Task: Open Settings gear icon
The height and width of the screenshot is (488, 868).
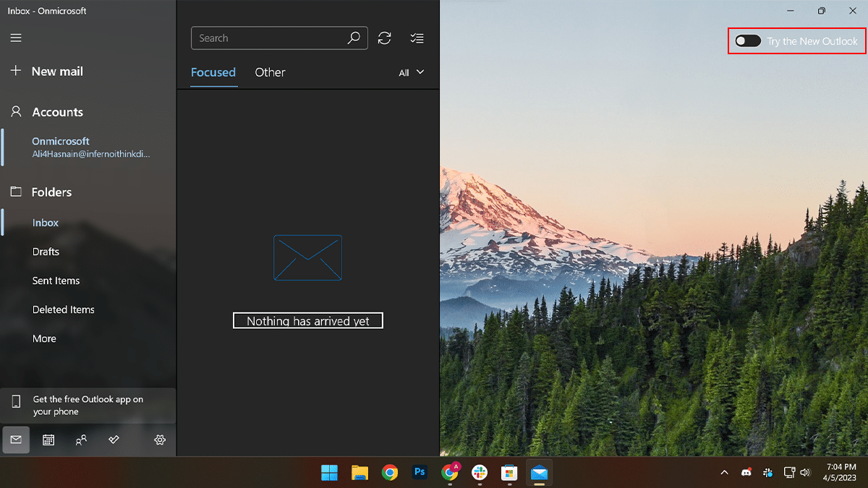Action: tap(160, 440)
